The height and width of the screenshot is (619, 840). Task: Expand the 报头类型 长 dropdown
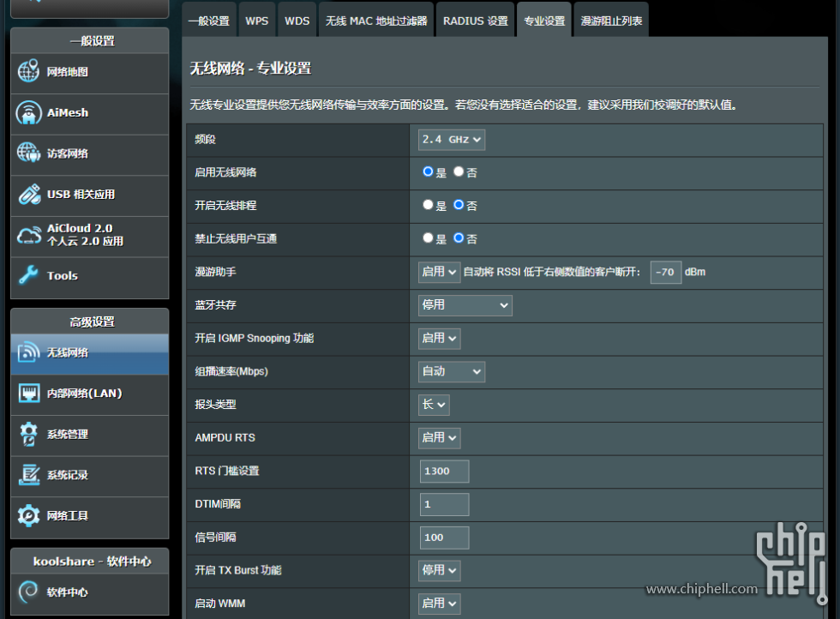click(x=434, y=405)
